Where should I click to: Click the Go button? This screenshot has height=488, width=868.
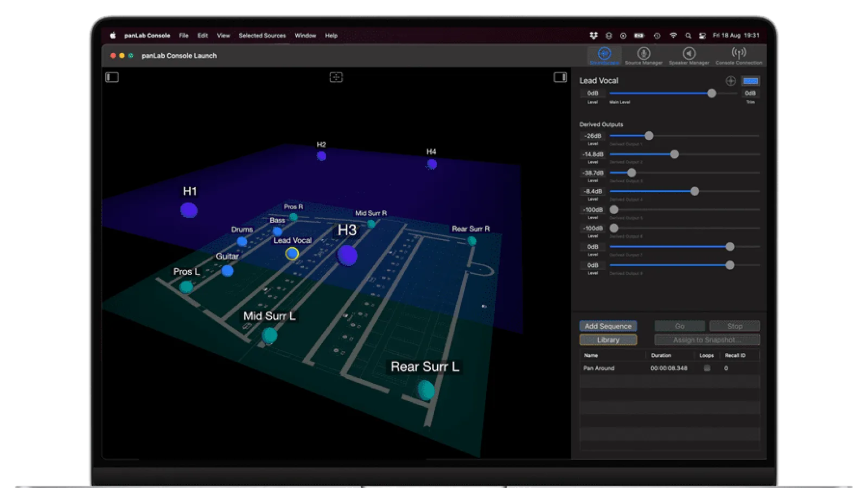pyautogui.click(x=680, y=326)
